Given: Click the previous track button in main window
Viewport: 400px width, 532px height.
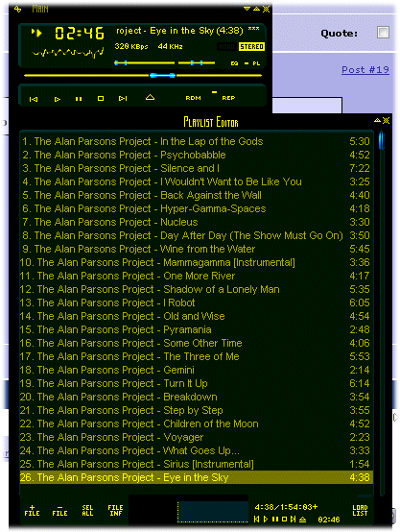Looking at the screenshot, I should (34, 99).
